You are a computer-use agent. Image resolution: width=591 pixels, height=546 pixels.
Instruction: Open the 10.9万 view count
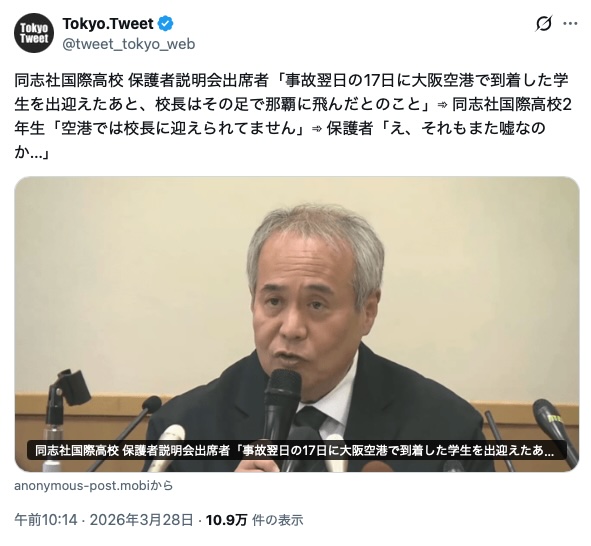click(x=226, y=520)
